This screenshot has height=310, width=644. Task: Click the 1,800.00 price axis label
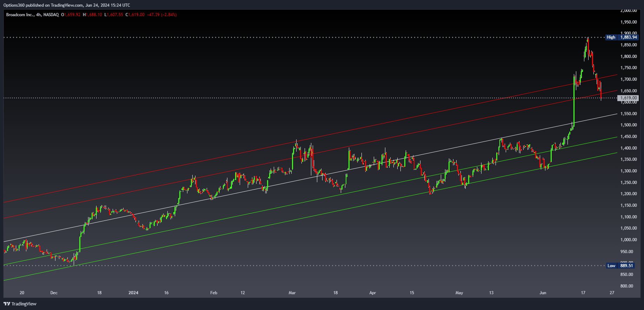[x=629, y=57]
